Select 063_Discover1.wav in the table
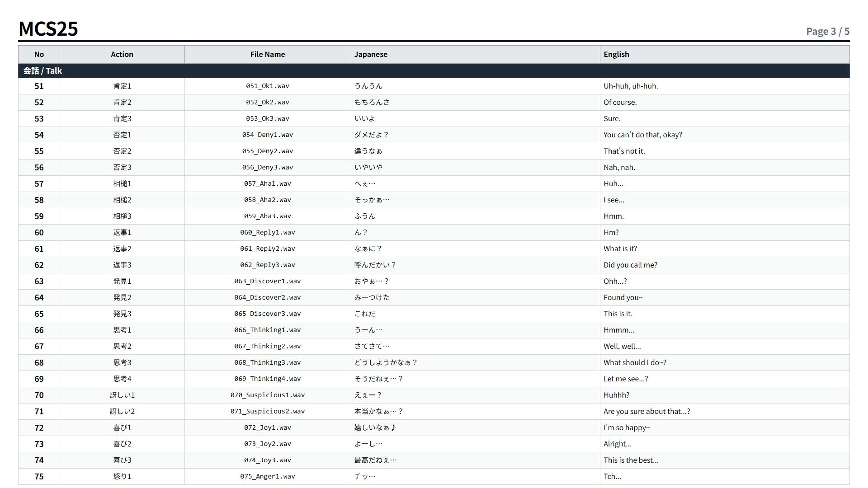The height and width of the screenshot is (488, 868). click(x=267, y=281)
